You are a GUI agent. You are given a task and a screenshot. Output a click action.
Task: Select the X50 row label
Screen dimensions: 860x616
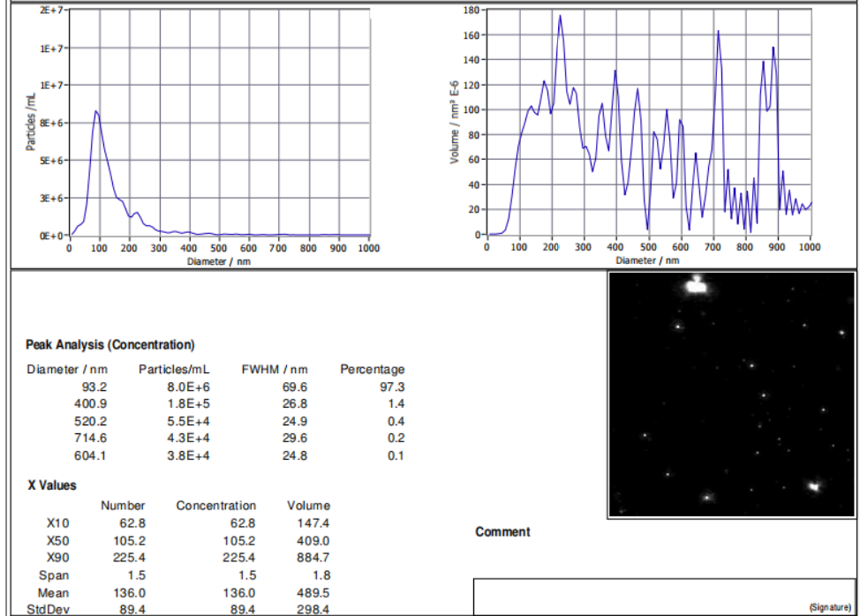[58, 540]
